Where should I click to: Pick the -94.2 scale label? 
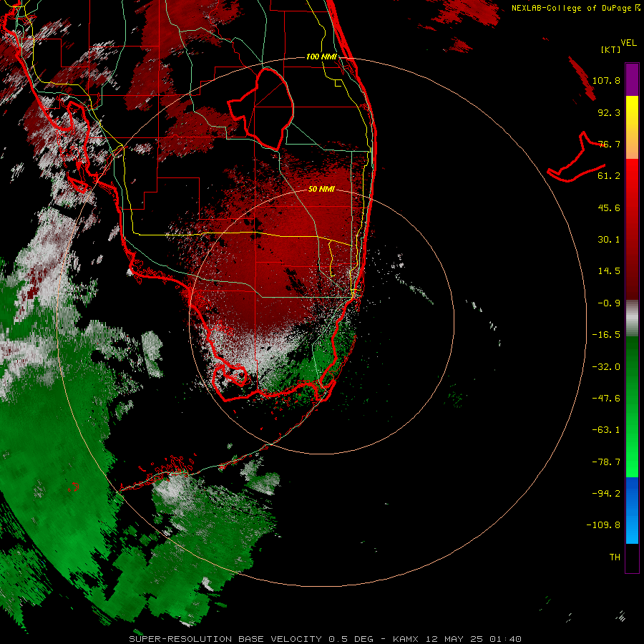point(606,494)
